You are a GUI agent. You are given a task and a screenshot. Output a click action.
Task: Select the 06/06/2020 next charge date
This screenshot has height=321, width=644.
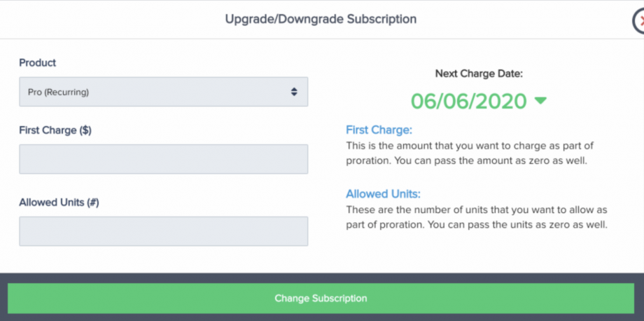[468, 102]
